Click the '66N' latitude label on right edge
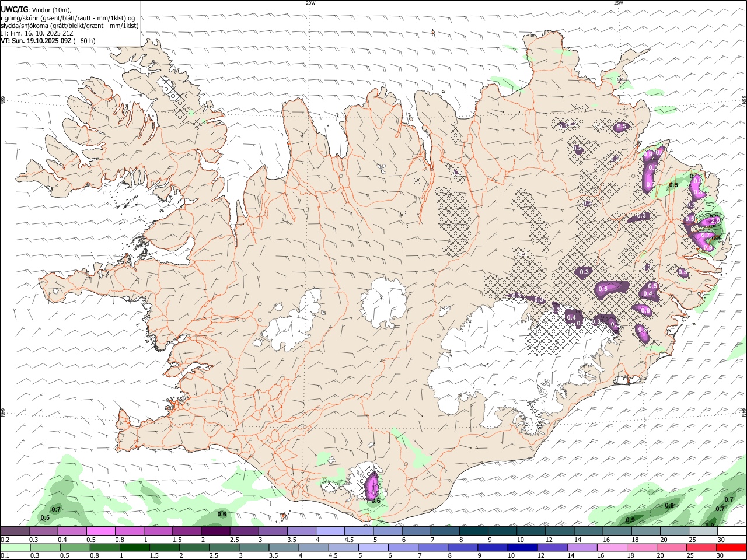Viewport: 747px width, 560px height. point(744,100)
